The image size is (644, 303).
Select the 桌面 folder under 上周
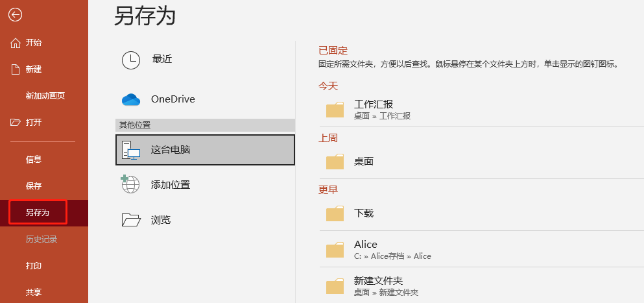(482, 161)
